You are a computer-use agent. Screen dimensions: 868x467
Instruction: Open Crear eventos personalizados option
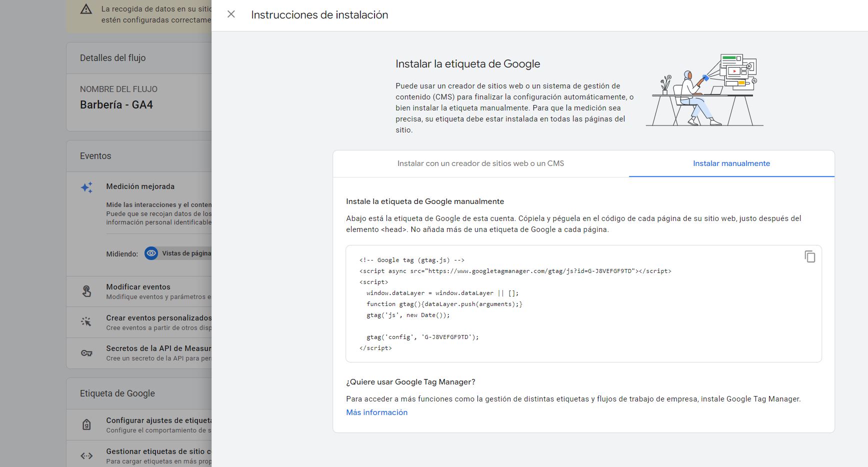coord(158,318)
